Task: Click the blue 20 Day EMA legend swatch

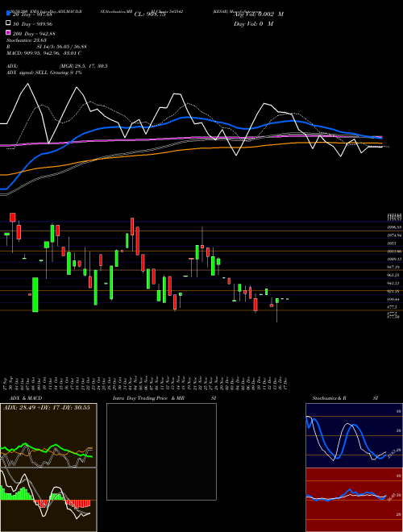Action: pyautogui.click(x=8, y=14)
